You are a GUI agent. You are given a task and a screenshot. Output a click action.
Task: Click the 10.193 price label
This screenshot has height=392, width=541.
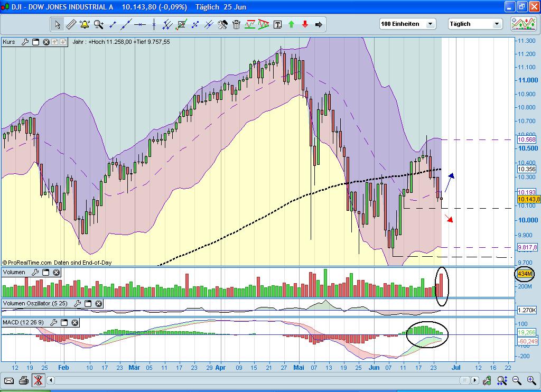point(527,192)
